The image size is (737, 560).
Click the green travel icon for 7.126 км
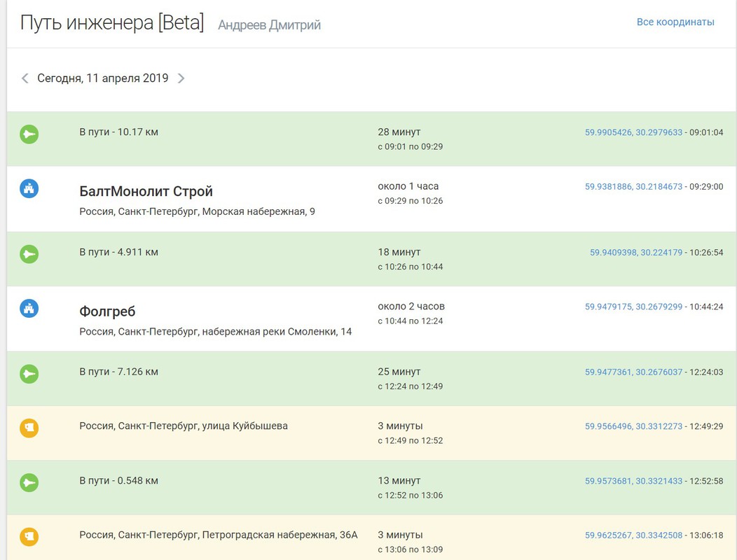[x=29, y=374]
